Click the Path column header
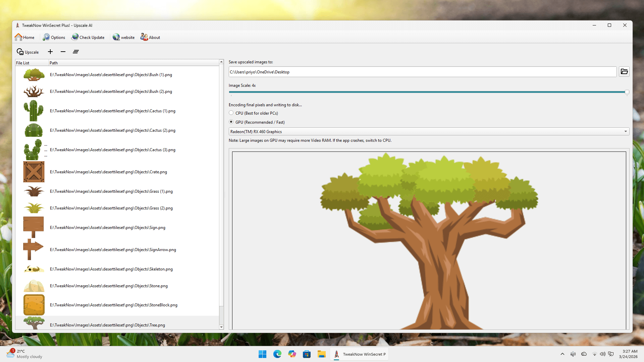Viewport: 644px width, 362px height. click(54, 63)
